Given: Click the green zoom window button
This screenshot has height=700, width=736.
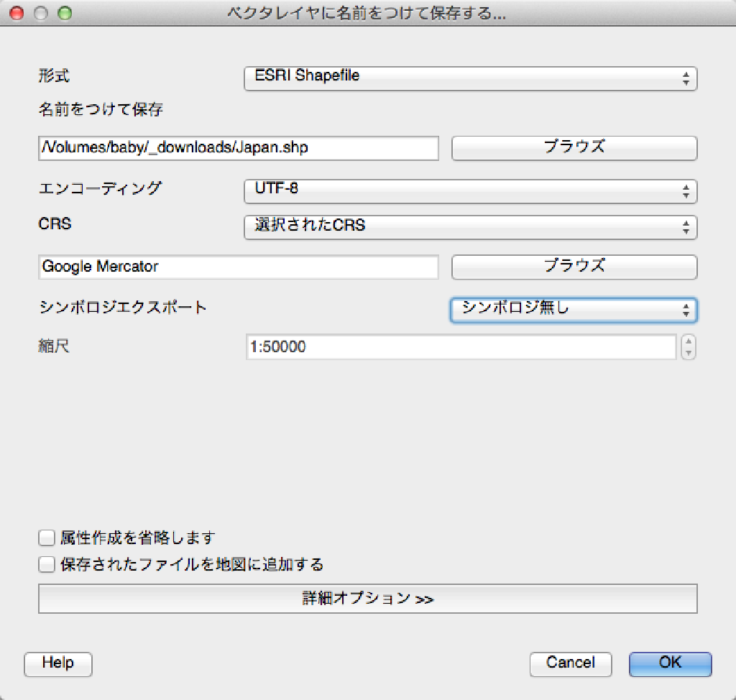Looking at the screenshot, I should click(x=64, y=14).
